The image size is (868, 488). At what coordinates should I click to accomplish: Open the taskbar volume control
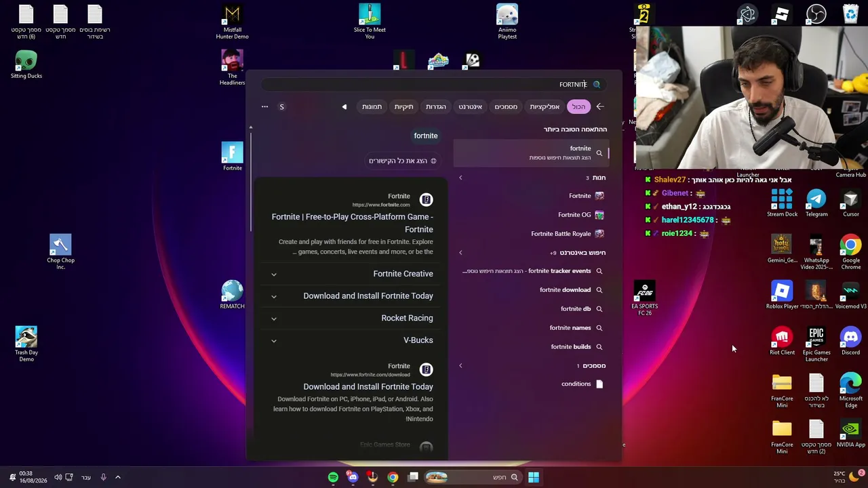[x=58, y=477]
